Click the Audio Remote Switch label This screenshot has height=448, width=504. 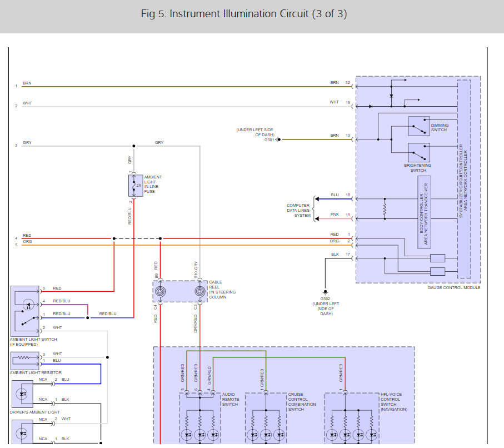[231, 400]
